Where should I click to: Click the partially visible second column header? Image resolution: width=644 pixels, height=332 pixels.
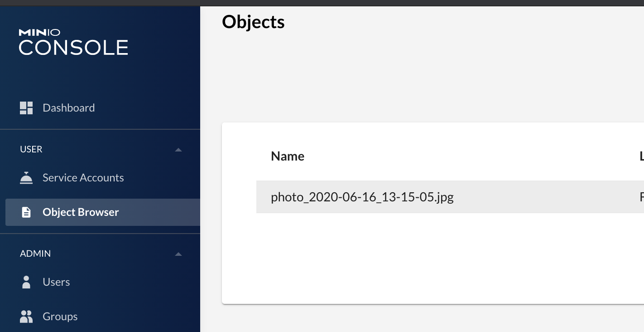pyautogui.click(x=641, y=156)
